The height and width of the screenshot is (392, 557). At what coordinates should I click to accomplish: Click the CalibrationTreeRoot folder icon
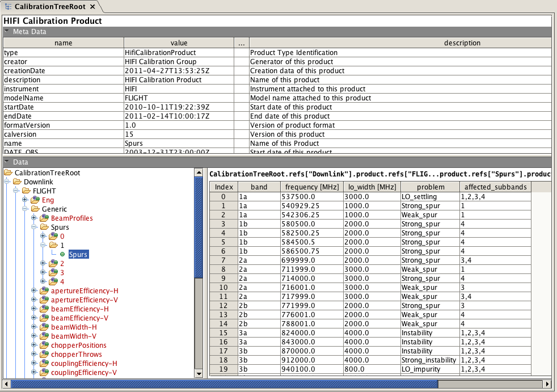(8, 172)
